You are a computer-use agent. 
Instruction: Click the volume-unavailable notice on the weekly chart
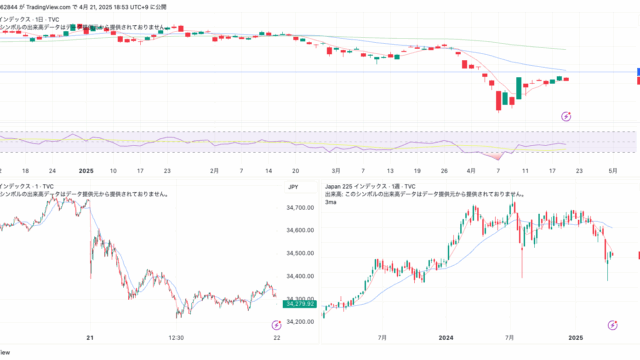click(425, 194)
